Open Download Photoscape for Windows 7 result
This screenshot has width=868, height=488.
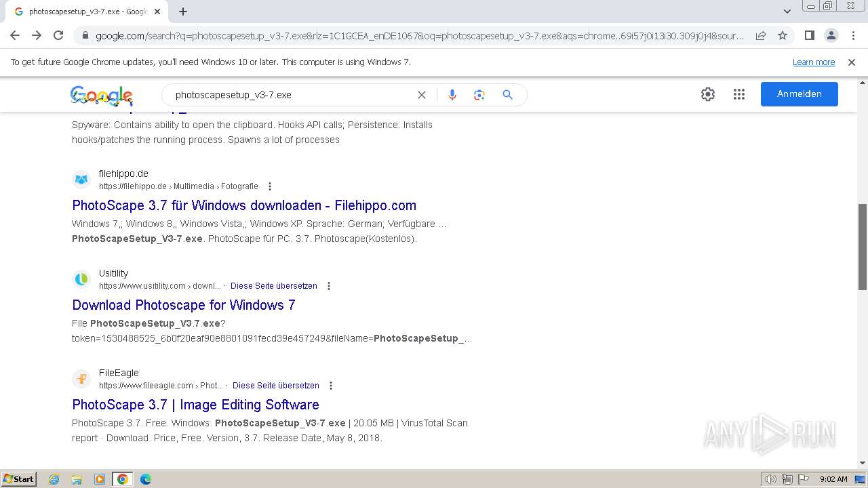184,305
